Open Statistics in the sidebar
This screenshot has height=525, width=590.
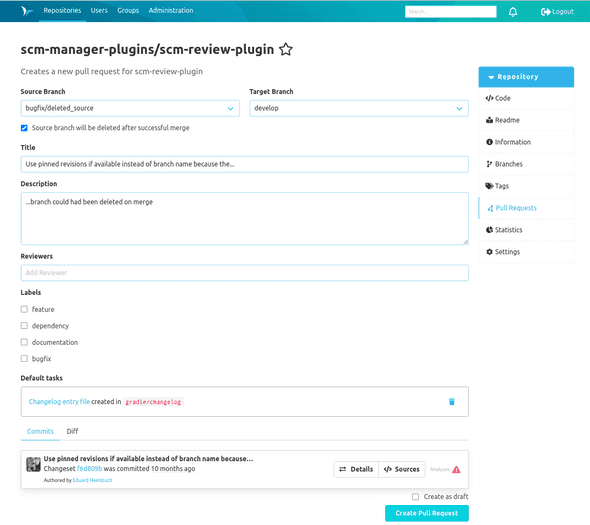pyautogui.click(x=526, y=230)
